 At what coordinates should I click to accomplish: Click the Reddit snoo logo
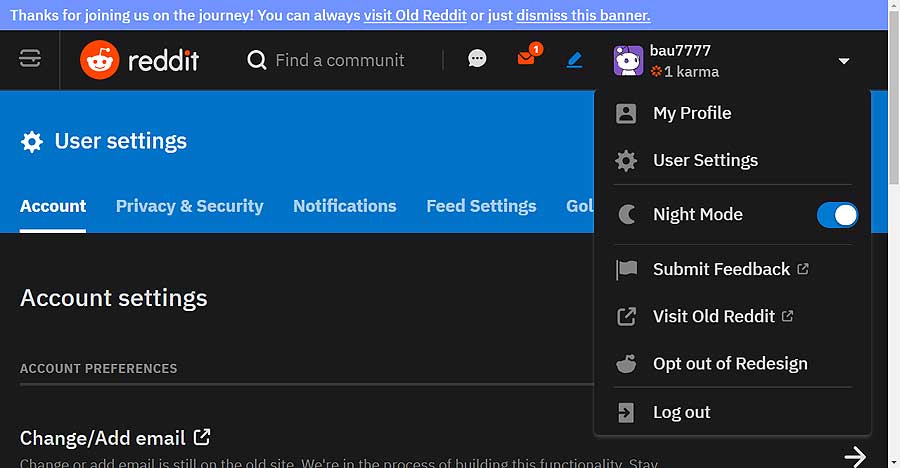(100, 60)
